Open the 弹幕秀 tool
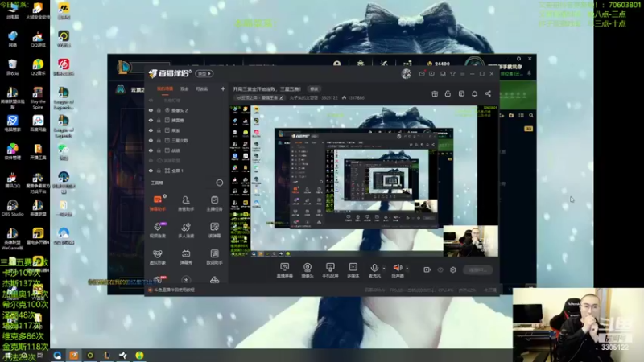The width and height of the screenshot is (644, 362). [x=186, y=257]
